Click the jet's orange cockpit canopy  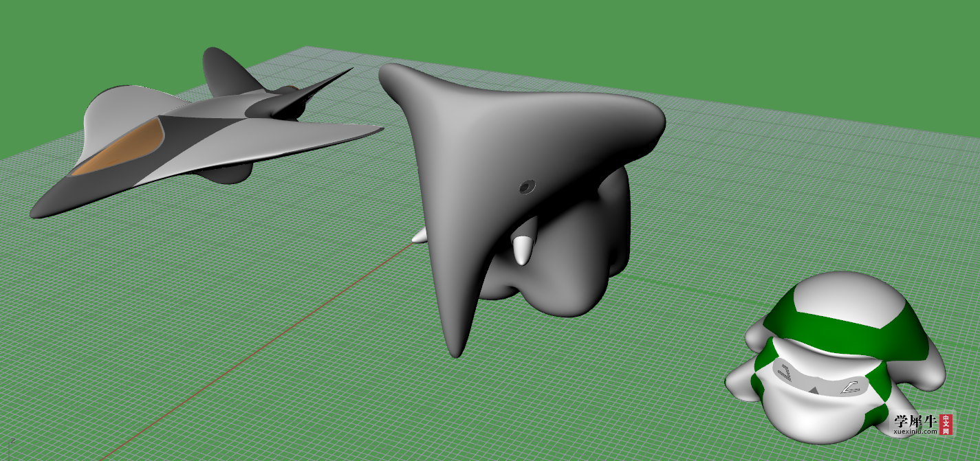120,148
